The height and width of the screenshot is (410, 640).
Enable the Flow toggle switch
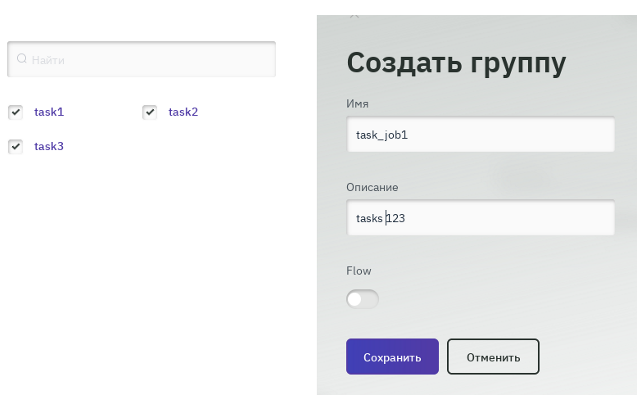click(362, 299)
